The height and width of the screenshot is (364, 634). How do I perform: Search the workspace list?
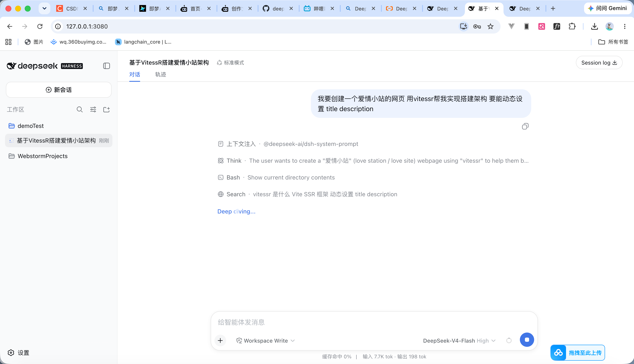(80, 109)
